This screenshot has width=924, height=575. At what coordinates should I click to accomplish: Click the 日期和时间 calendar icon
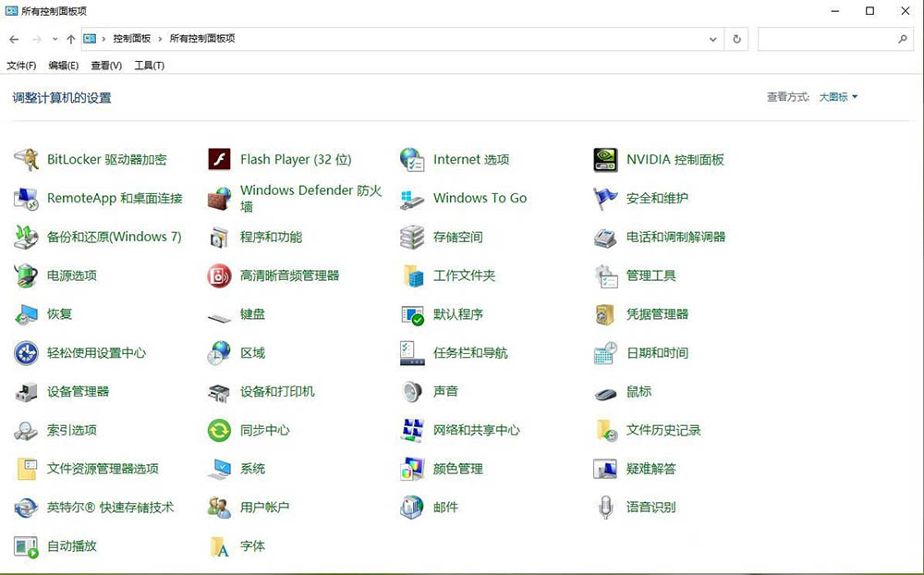click(606, 352)
